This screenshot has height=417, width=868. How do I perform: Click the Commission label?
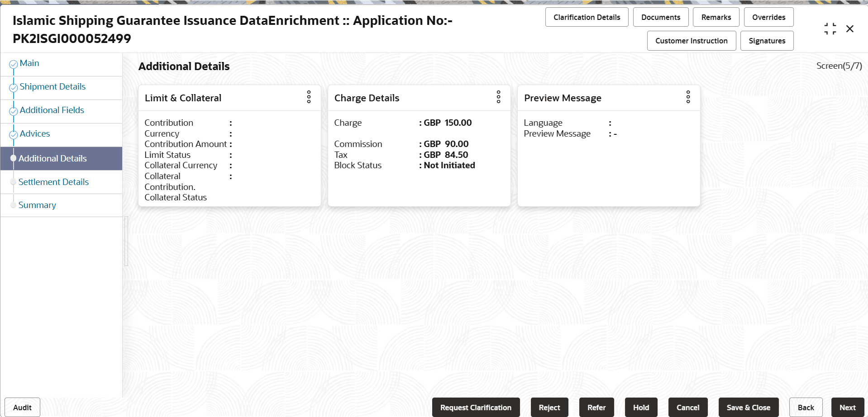[x=358, y=144]
